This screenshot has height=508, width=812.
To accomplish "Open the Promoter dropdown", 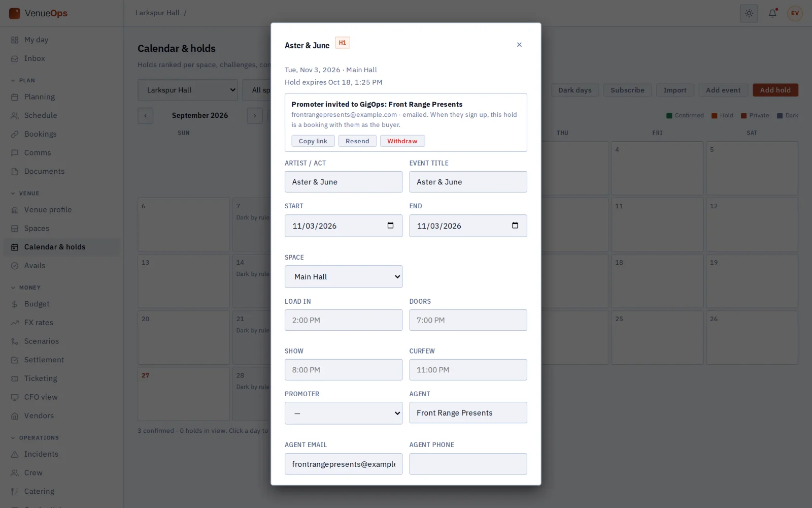I will (344, 413).
